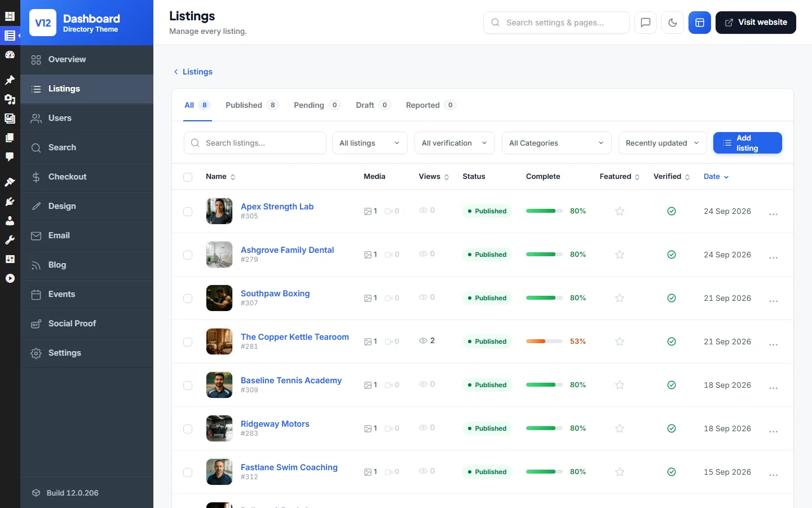Sort table by Verified column

pyautogui.click(x=672, y=177)
